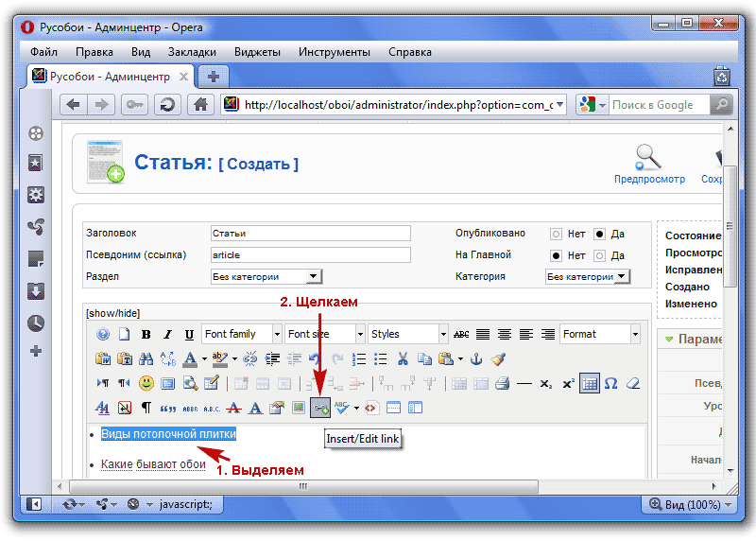Viewport: 756px width, 541px height.
Task: Open the Font family dropdown
Action: point(242,334)
